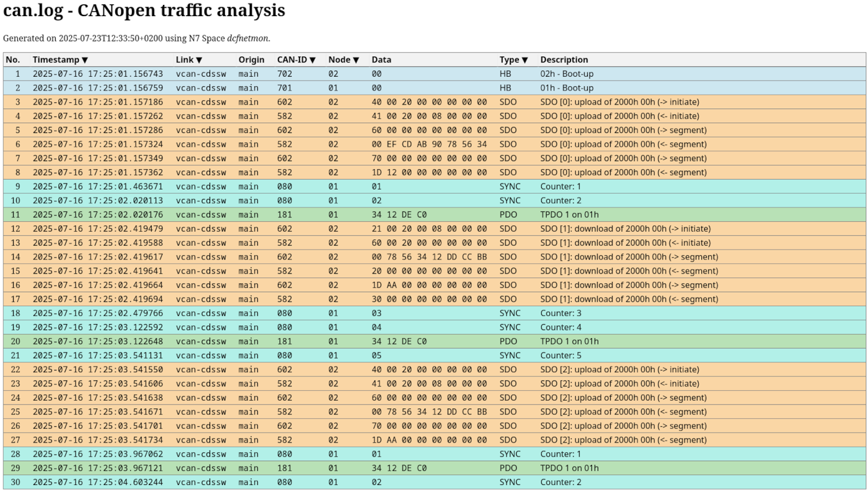Open the Timestamp column filter dropdown
The width and height of the screenshot is (868, 490).
[85, 60]
